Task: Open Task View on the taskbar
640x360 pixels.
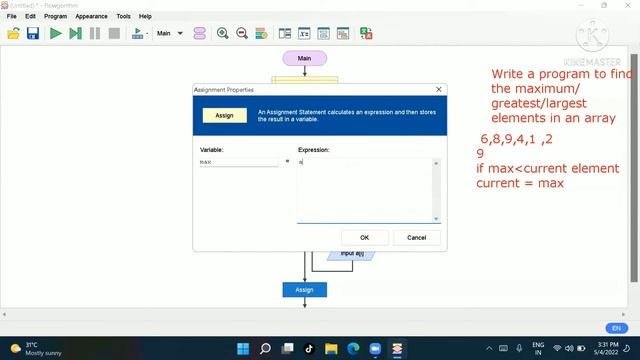Action: pos(287,349)
